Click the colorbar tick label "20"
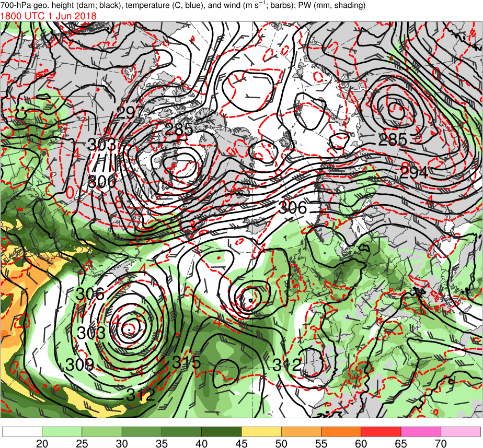This screenshot has width=483, height=448. click(x=42, y=443)
